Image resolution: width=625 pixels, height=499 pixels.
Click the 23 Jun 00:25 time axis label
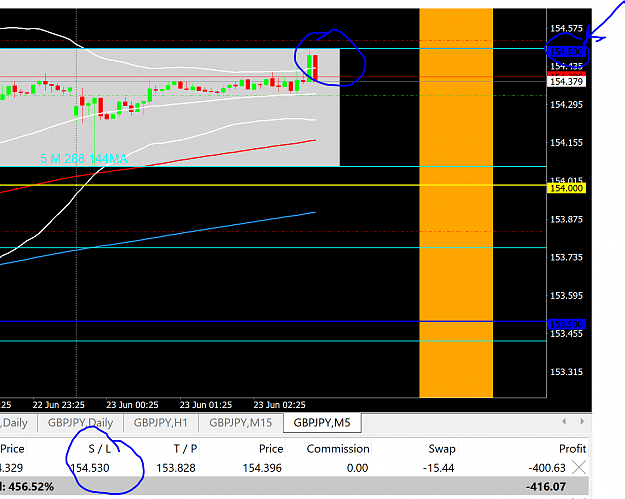pos(132,405)
